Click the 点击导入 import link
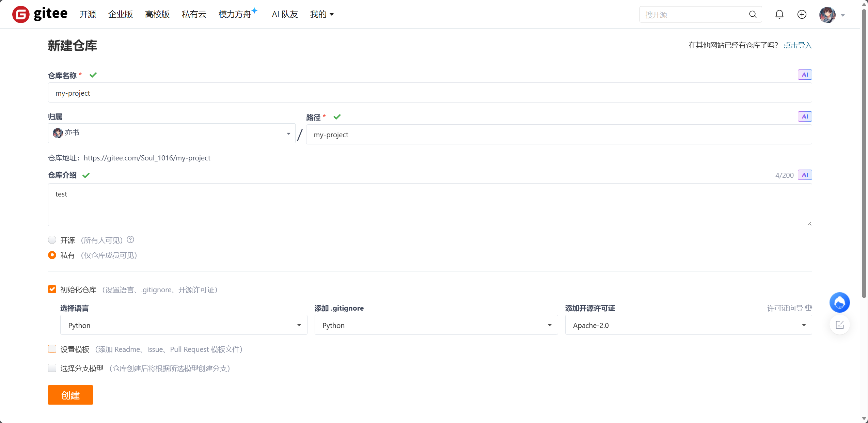The image size is (868, 423). tap(797, 45)
